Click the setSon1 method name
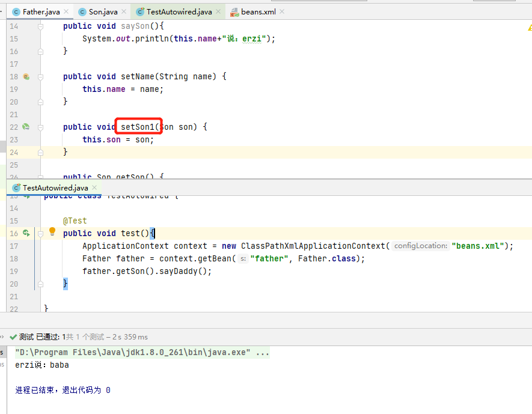The width and height of the screenshot is (532, 414). (x=138, y=127)
